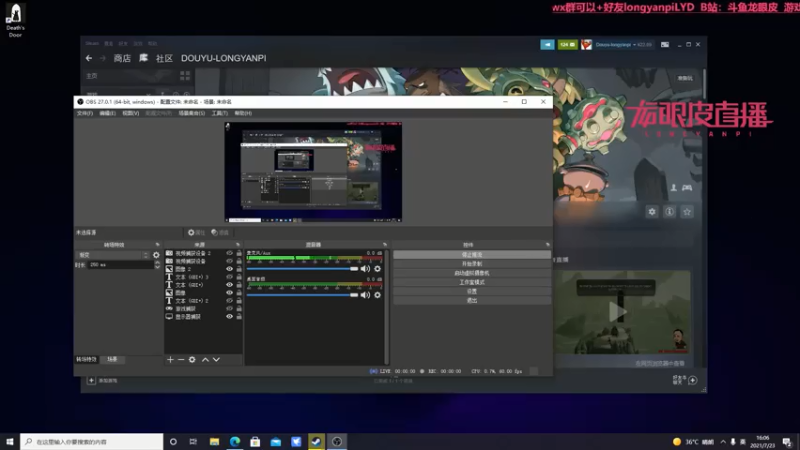Open Windows Start menu

[10, 442]
